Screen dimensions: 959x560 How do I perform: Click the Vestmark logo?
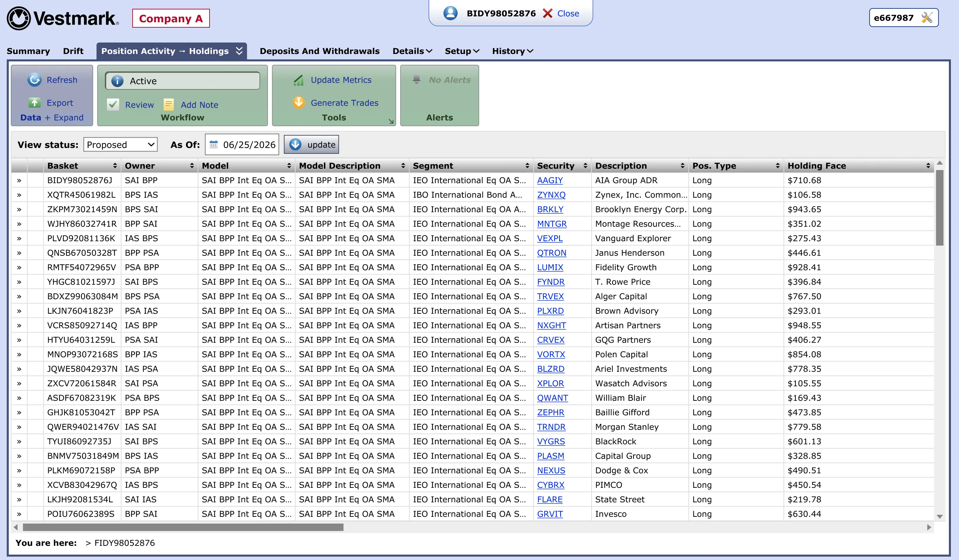[x=63, y=18]
